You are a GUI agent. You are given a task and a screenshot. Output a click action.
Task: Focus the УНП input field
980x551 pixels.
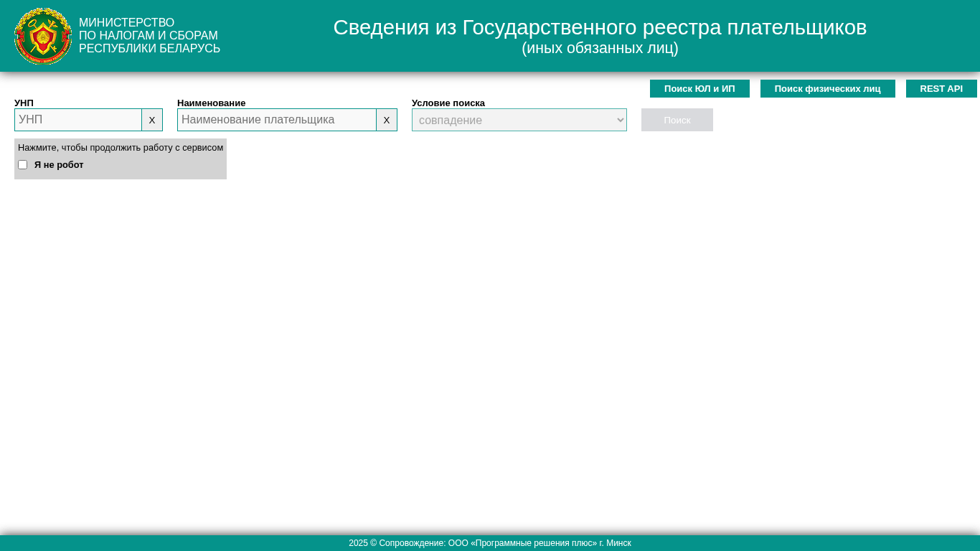[x=78, y=120]
